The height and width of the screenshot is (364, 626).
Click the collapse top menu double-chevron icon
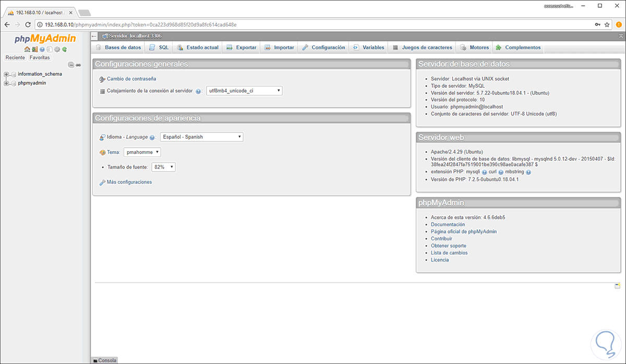(621, 36)
